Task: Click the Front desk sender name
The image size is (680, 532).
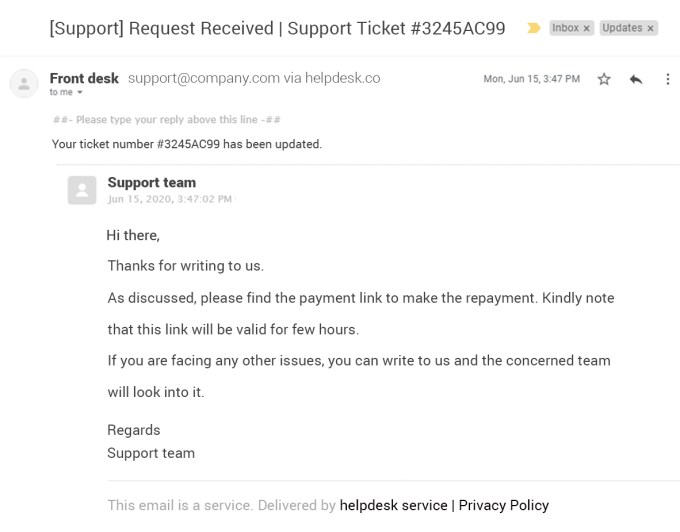Action: [84, 78]
